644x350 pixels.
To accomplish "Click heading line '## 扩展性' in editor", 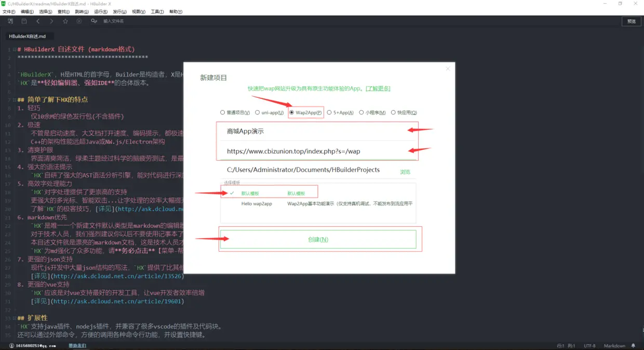I will pos(32,318).
